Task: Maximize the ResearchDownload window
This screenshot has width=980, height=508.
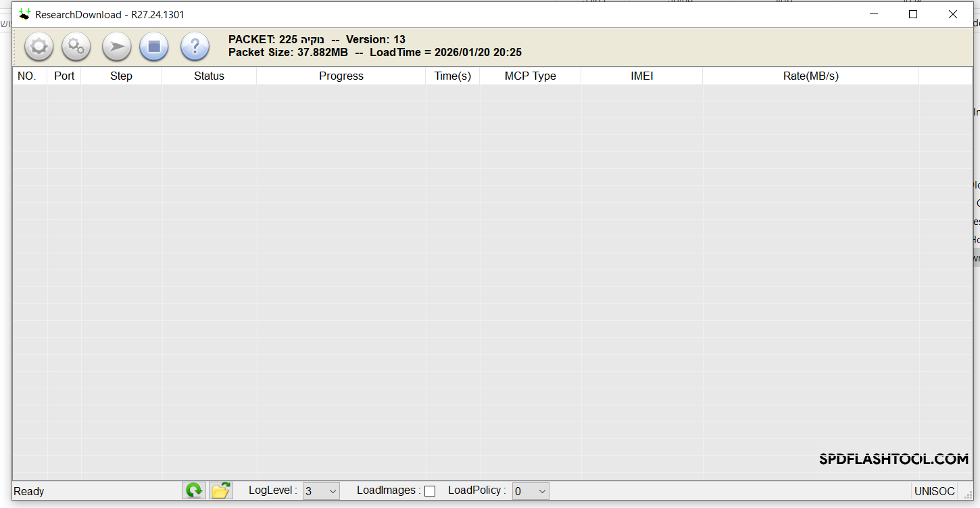Action: click(913, 14)
